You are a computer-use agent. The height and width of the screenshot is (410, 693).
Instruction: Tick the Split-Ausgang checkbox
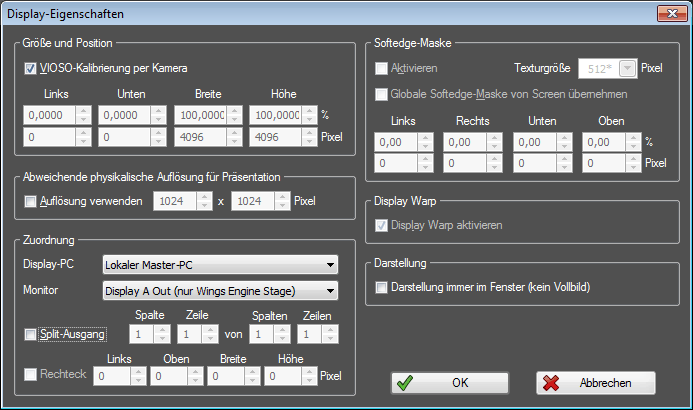tap(30, 334)
